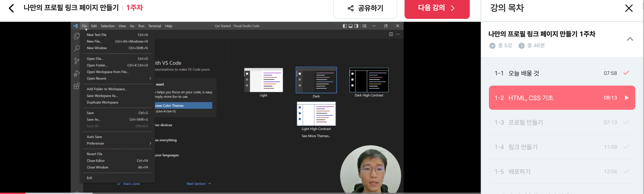Click the Customize Layout icon
644x194 pixels.
point(364,26)
